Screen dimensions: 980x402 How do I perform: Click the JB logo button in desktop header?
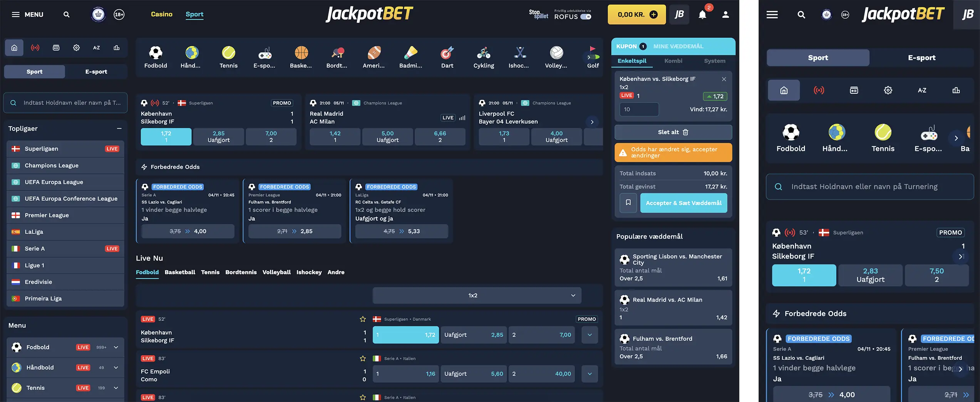[679, 15]
